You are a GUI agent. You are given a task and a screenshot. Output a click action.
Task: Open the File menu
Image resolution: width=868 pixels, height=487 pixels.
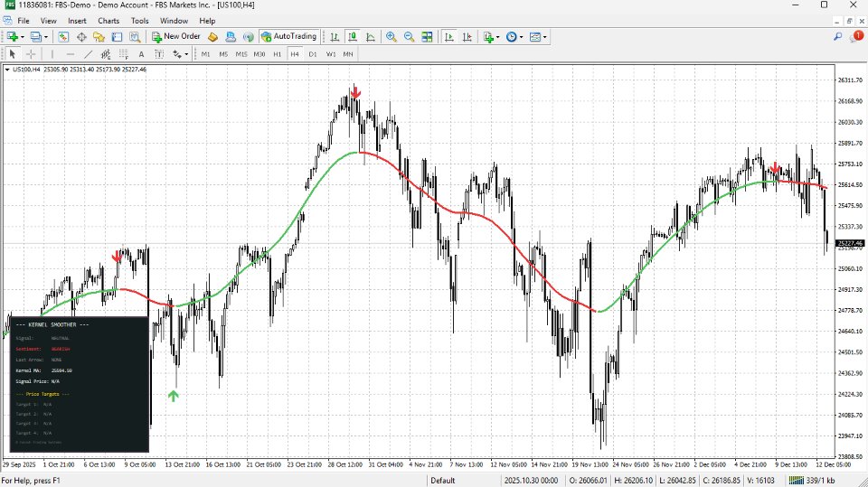(24, 21)
